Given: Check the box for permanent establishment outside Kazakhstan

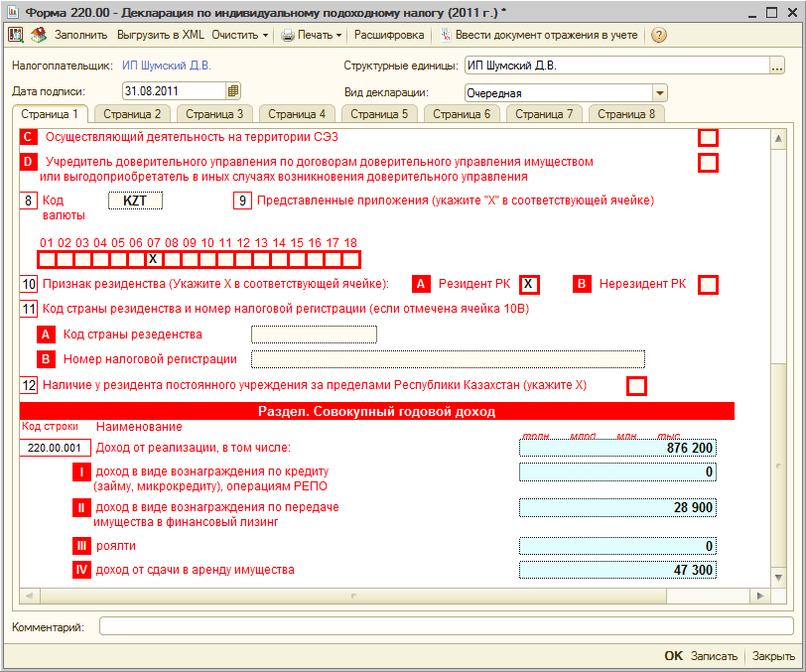Looking at the screenshot, I should 636,386.
